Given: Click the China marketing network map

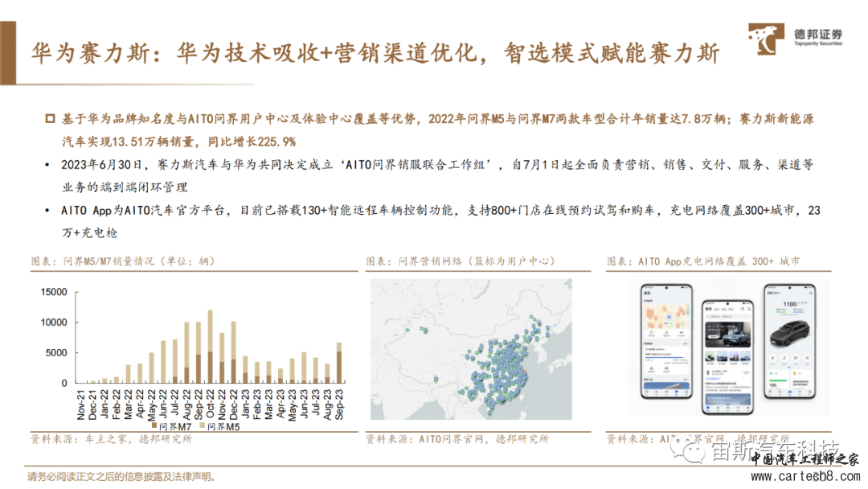Looking at the screenshot, I should pos(471,349).
